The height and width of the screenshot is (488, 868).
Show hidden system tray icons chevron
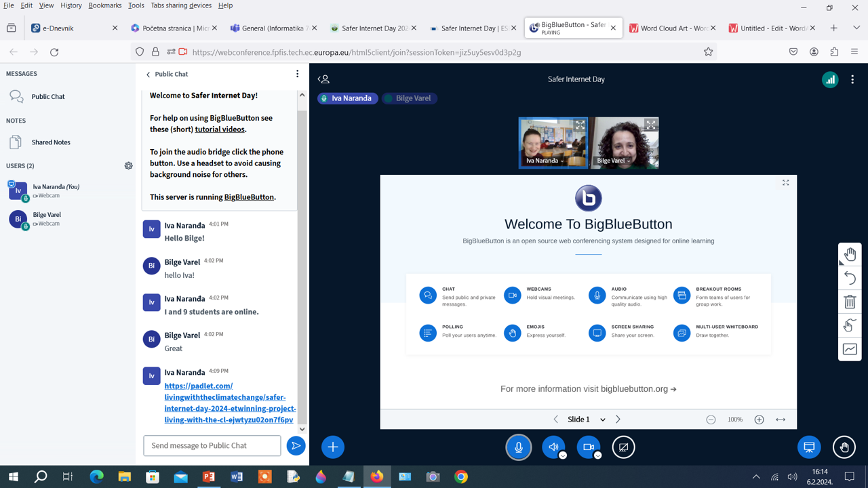tap(756, 477)
